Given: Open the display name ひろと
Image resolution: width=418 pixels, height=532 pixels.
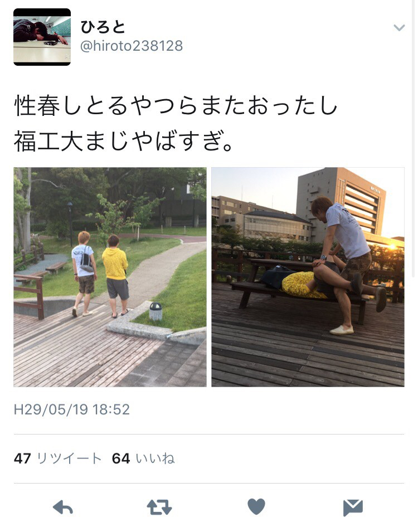Looking at the screenshot, I should pyautogui.click(x=103, y=27).
